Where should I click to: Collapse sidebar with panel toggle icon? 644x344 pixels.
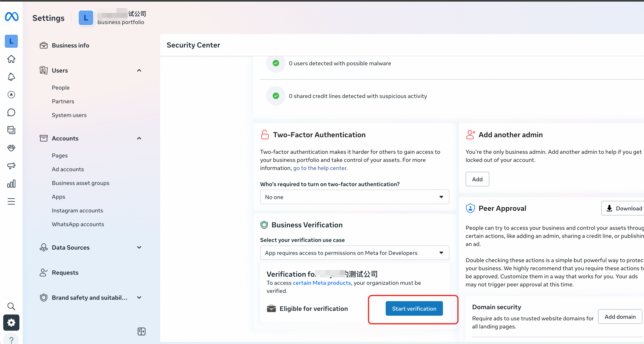coord(142,331)
